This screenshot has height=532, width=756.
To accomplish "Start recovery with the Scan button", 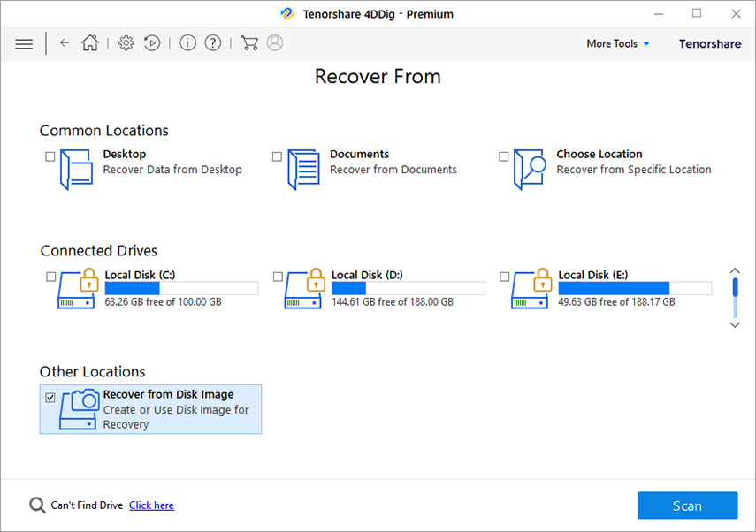I will pyautogui.click(x=688, y=505).
